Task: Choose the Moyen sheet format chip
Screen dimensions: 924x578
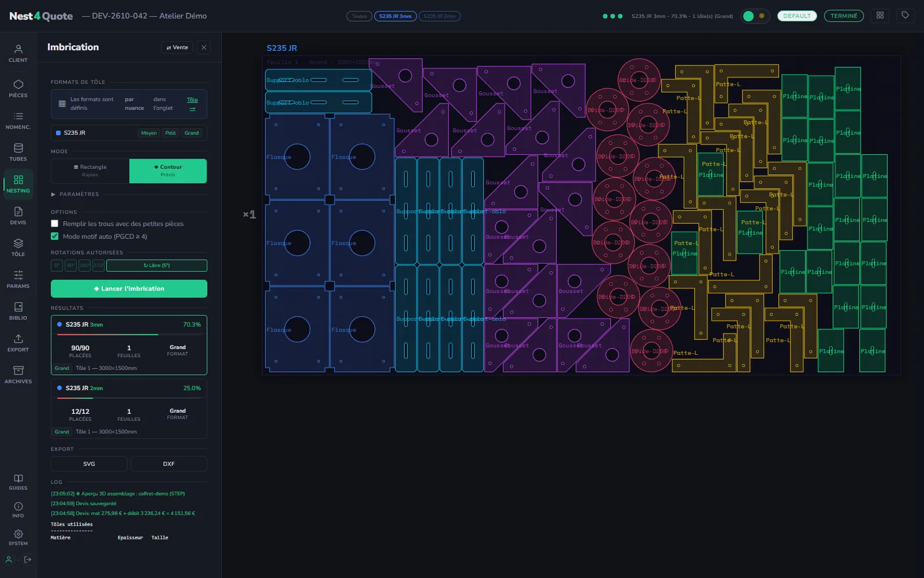Action: [x=149, y=133]
